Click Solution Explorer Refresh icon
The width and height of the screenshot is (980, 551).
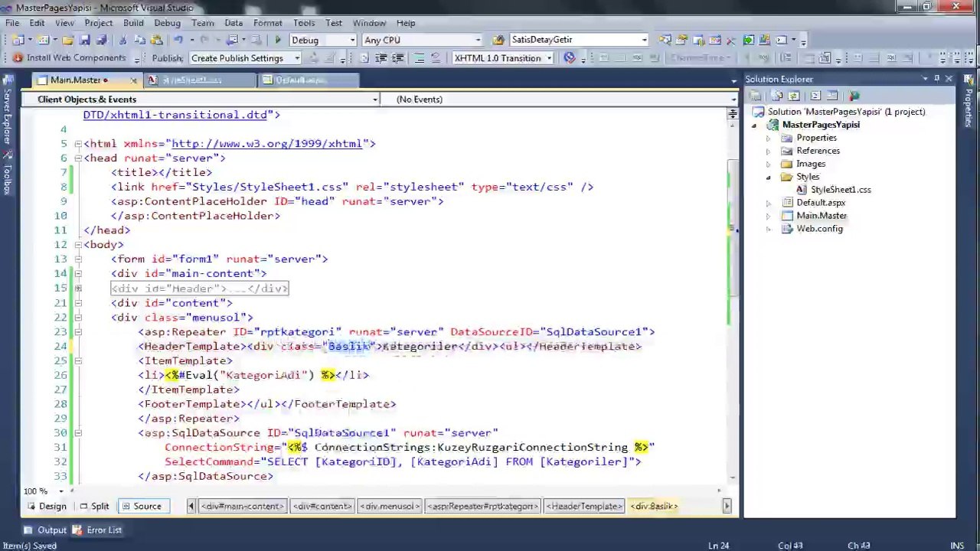click(793, 96)
